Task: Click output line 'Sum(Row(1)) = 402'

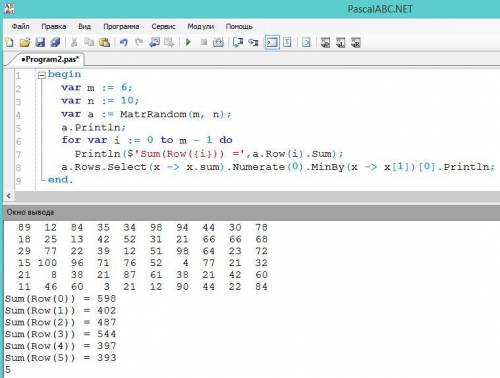Action: click(x=60, y=311)
